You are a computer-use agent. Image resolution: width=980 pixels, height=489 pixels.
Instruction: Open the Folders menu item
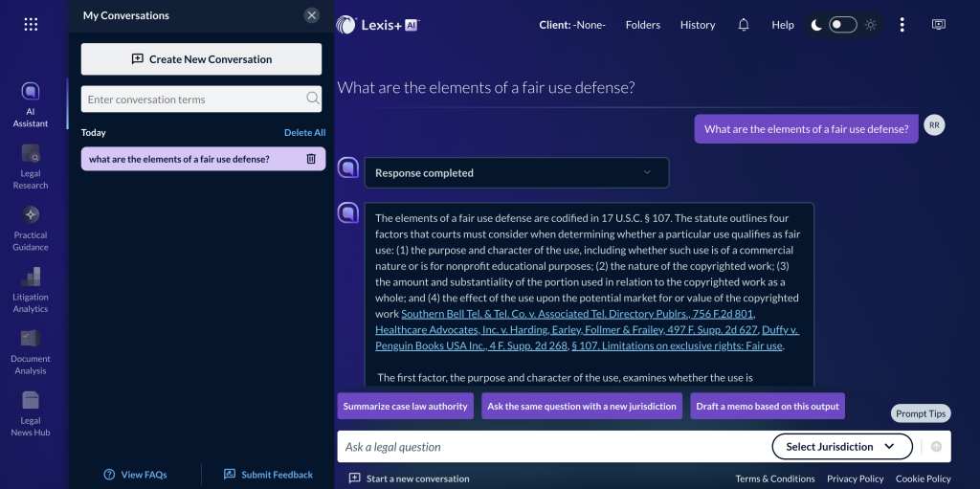coord(643,25)
